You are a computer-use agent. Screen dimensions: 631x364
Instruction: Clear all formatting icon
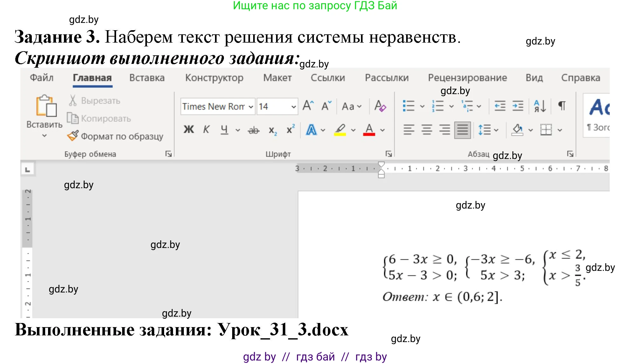coord(380,106)
